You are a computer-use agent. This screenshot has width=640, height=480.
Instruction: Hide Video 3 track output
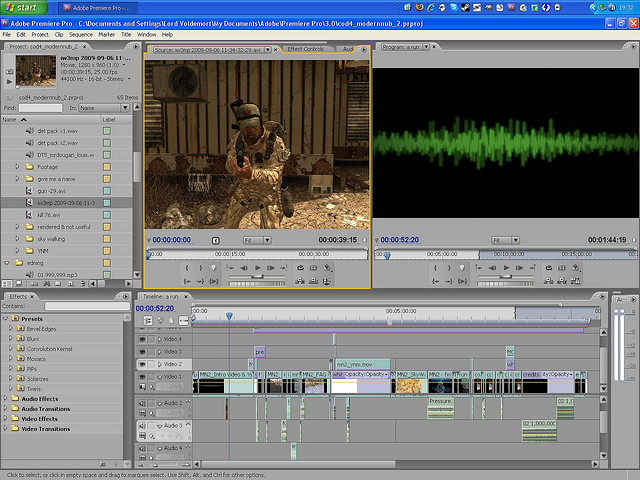[x=142, y=352]
